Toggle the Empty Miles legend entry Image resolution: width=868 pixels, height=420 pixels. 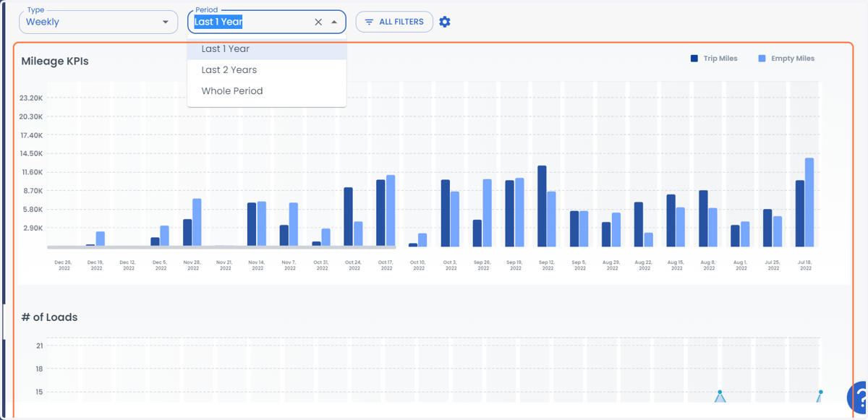pyautogui.click(x=786, y=59)
